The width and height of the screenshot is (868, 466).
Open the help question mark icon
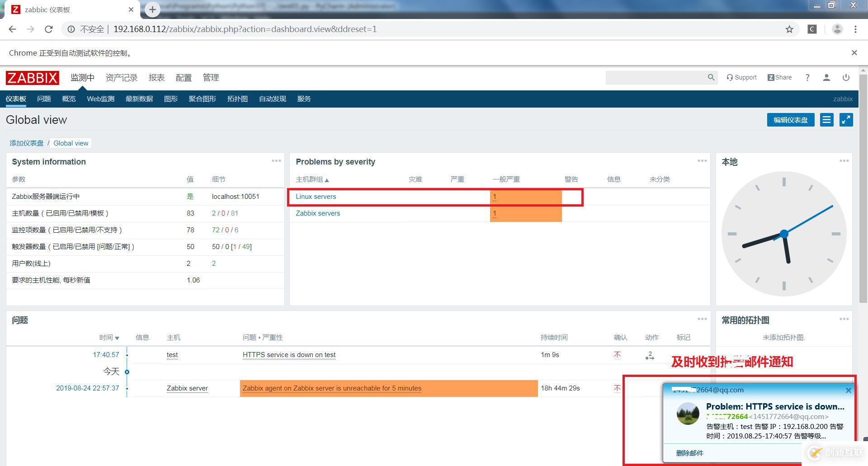click(807, 78)
